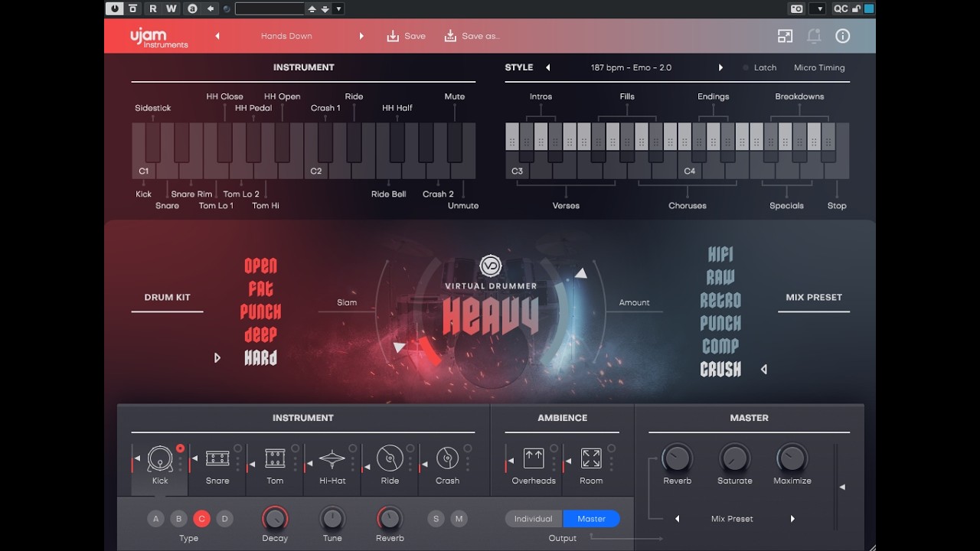The width and height of the screenshot is (980, 551).
Task: Go to next preset after Hands Down
Action: (x=361, y=36)
